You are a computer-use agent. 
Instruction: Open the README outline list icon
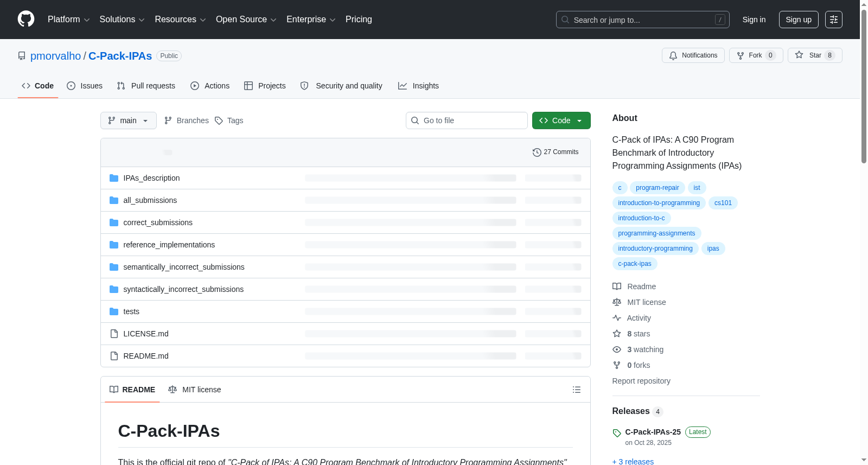[577, 390]
